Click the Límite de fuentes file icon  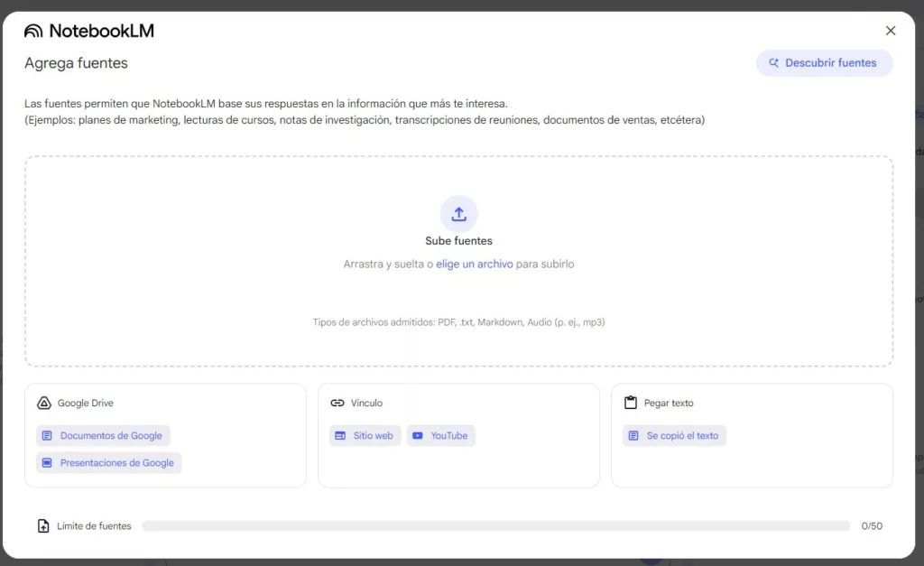tap(43, 526)
